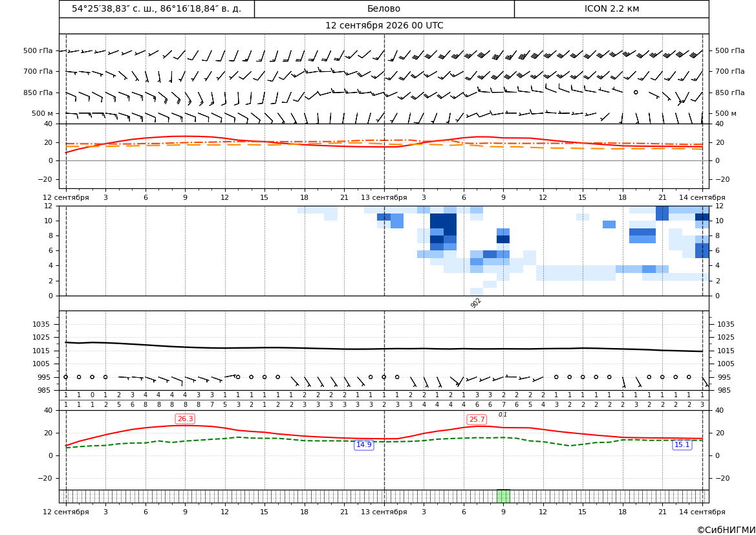
Task: Click the 1035 pressure axis label on the left
Action: (x=43, y=324)
